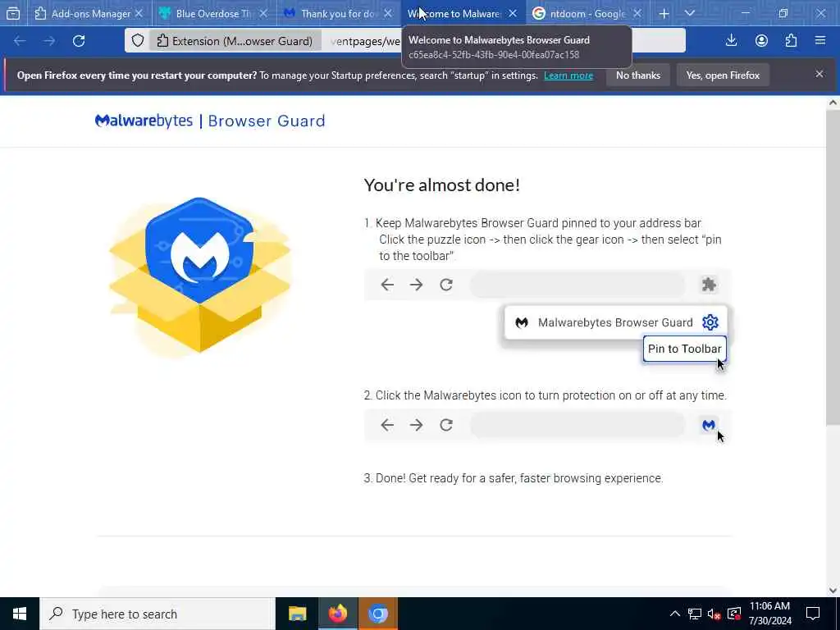Open the tracking protection shield icon
The height and width of the screenshot is (630, 840).
click(x=138, y=41)
